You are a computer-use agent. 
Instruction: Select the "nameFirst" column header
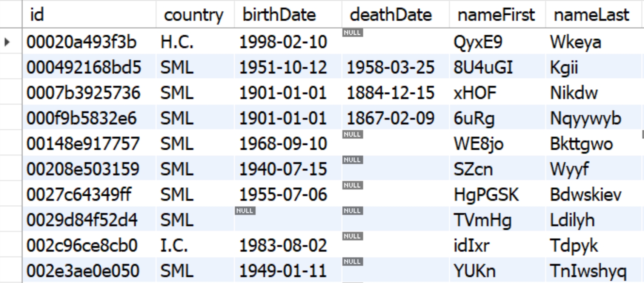pyautogui.click(x=496, y=15)
